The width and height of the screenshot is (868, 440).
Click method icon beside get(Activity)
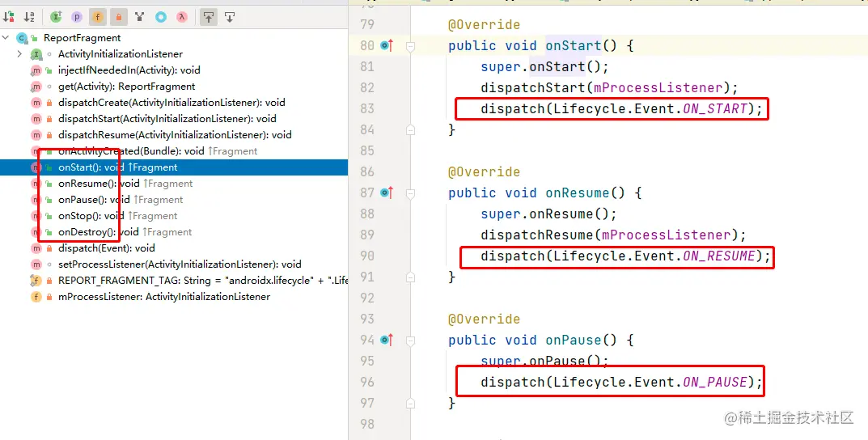(x=36, y=87)
